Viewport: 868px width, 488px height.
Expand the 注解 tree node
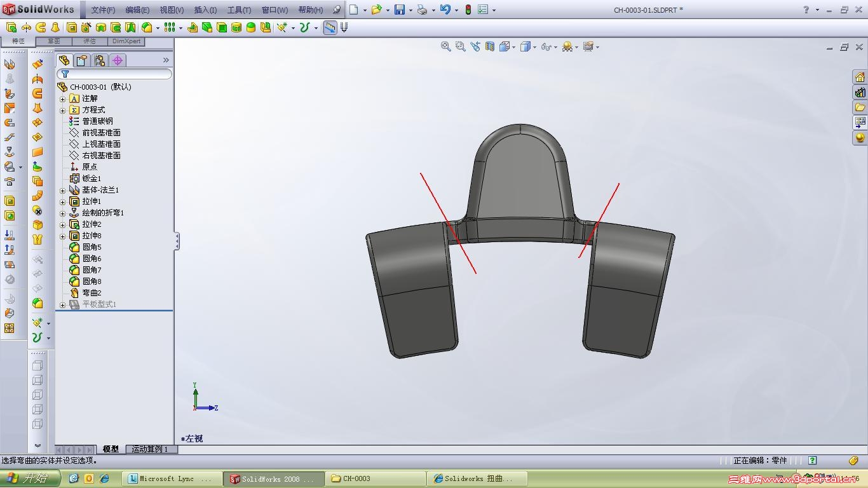tap(63, 98)
